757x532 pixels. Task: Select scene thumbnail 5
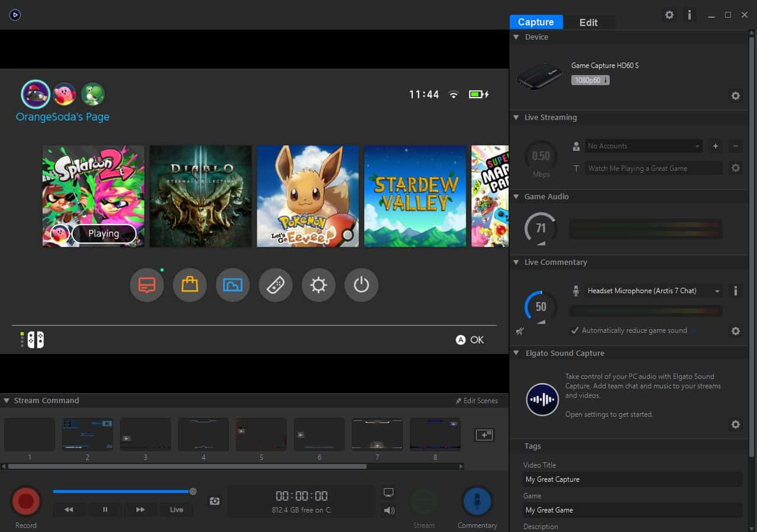261,434
